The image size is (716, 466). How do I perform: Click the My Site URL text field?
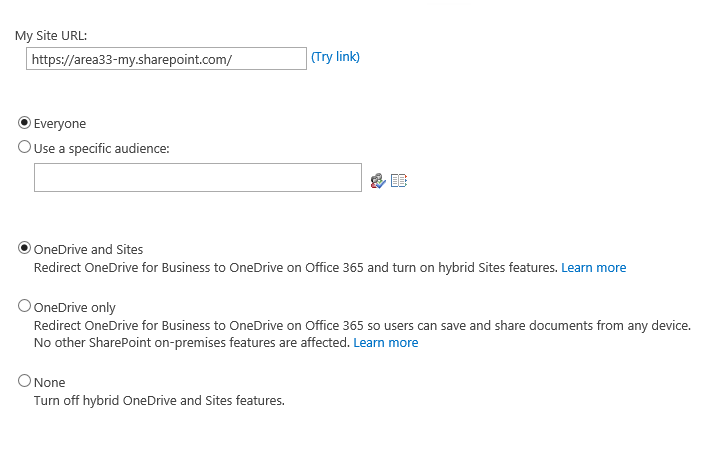point(166,59)
